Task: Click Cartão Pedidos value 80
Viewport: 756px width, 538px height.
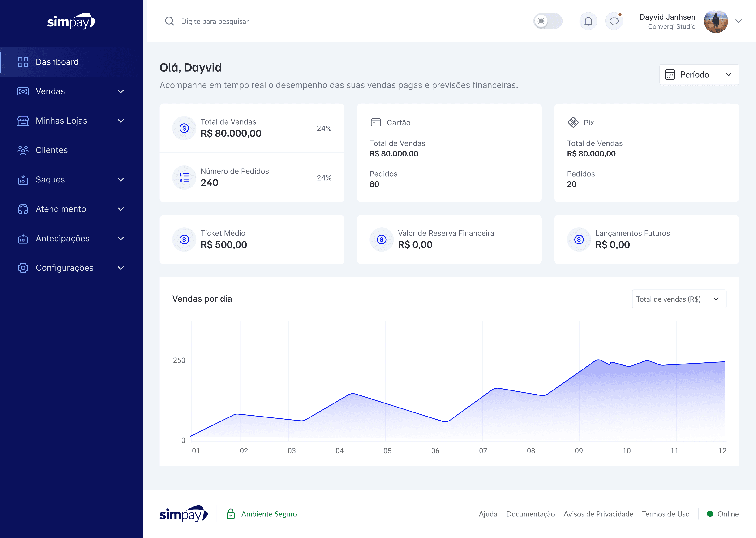Action: [374, 184]
